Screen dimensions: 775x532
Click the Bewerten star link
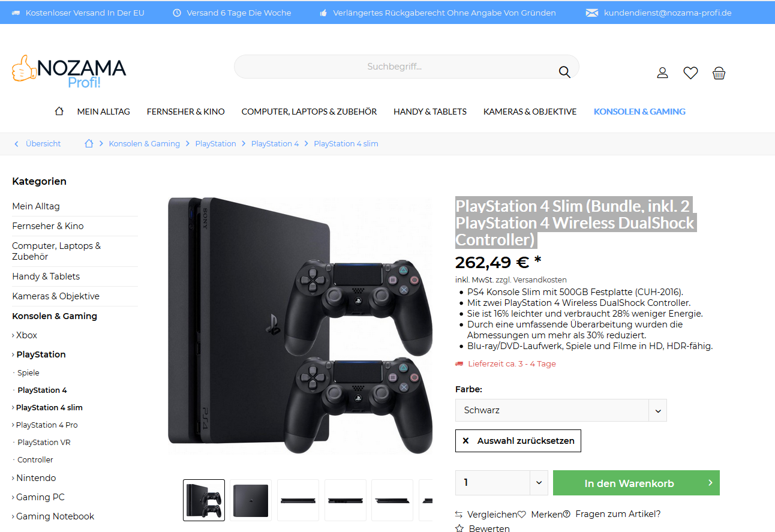coord(482,528)
